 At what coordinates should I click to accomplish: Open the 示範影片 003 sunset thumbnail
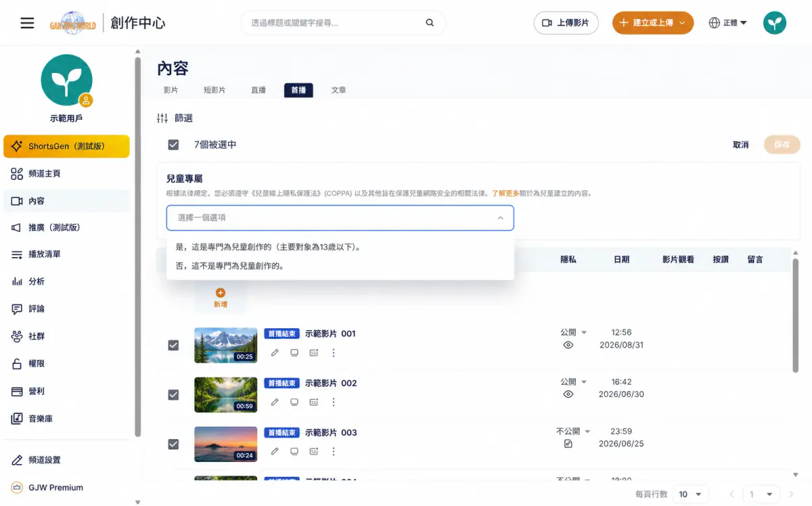click(x=225, y=444)
